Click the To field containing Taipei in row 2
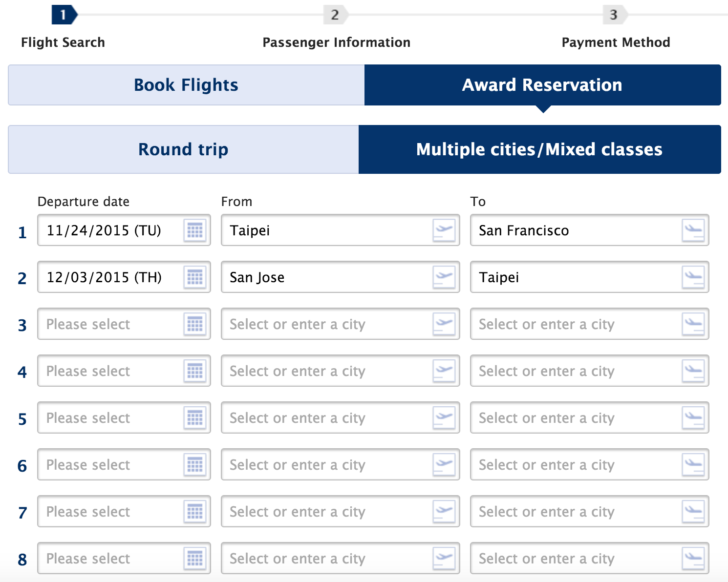Viewport: 728px width, 582px height. point(589,277)
